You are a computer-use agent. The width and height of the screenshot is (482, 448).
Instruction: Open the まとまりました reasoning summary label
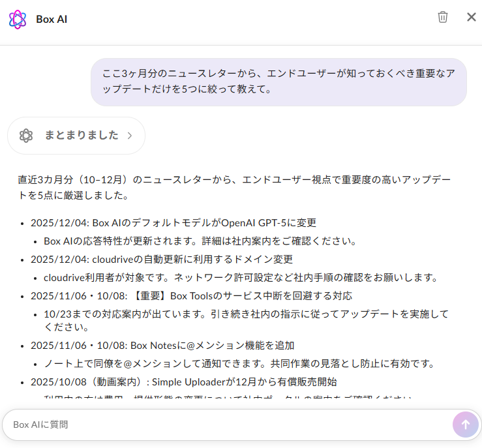82,136
